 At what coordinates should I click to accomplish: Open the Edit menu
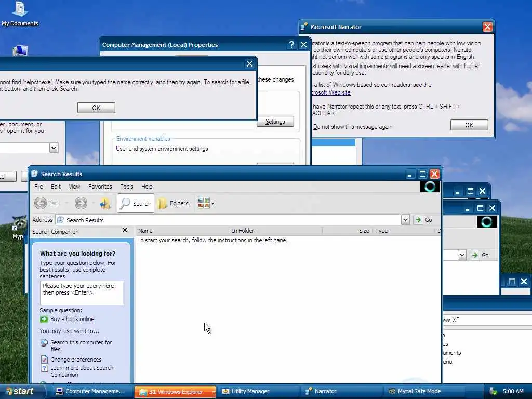point(56,187)
